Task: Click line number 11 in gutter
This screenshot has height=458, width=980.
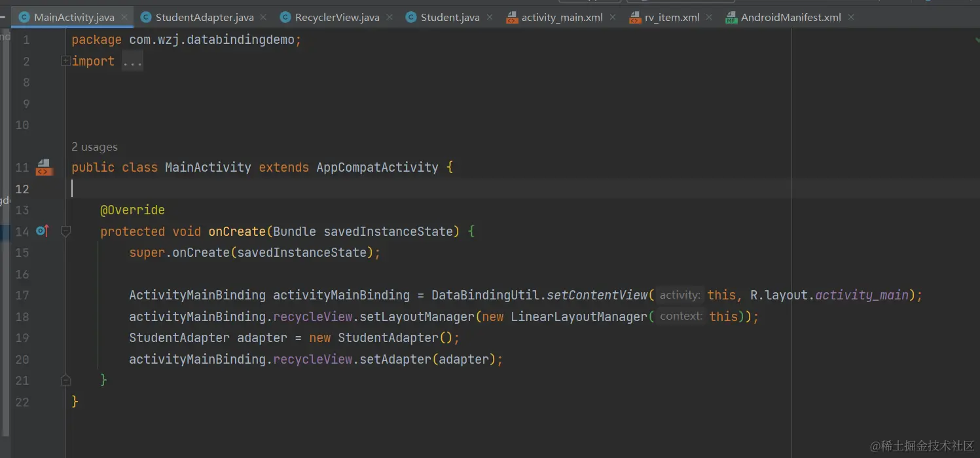Action: point(22,168)
